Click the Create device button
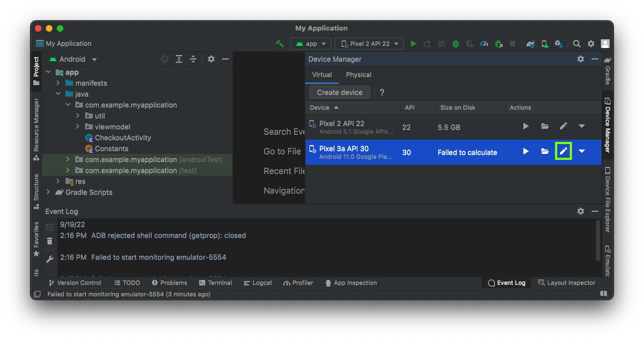Screen dimensions: 644x340 pyautogui.click(x=339, y=92)
